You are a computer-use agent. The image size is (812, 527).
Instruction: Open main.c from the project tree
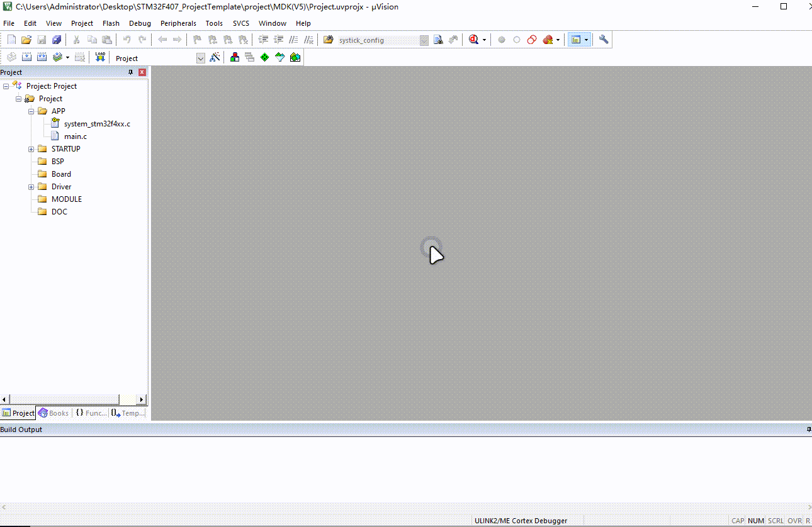click(75, 136)
